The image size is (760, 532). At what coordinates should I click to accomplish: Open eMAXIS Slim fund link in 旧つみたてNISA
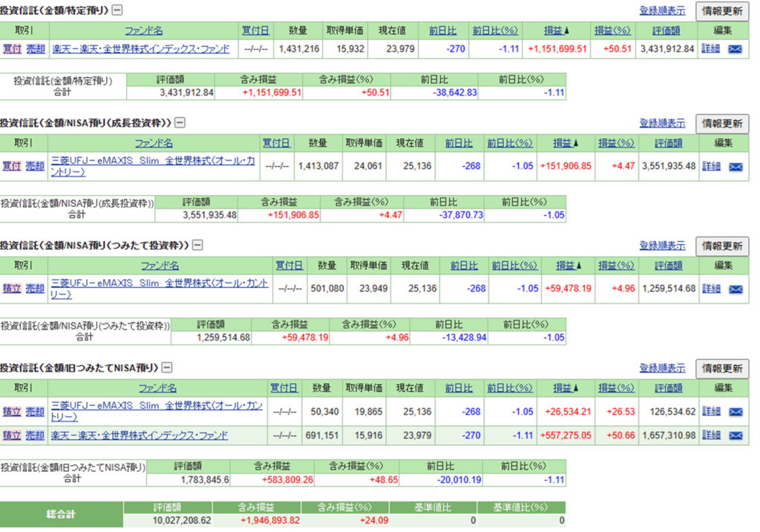tap(157, 411)
